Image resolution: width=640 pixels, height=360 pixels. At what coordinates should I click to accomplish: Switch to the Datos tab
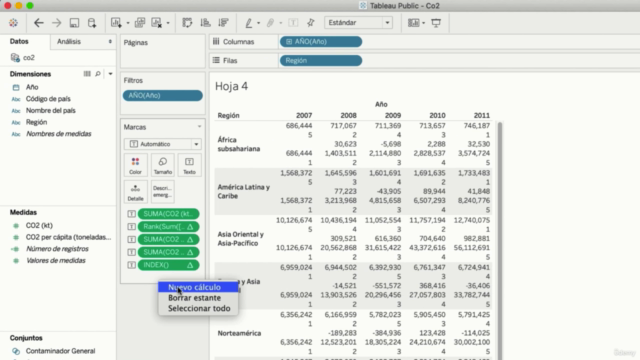[19, 42]
